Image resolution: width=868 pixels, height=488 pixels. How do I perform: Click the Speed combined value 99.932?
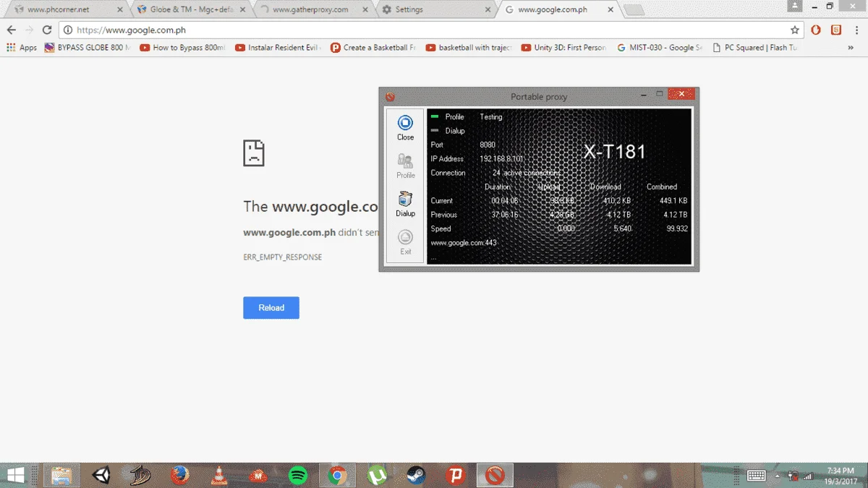[x=676, y=228]
